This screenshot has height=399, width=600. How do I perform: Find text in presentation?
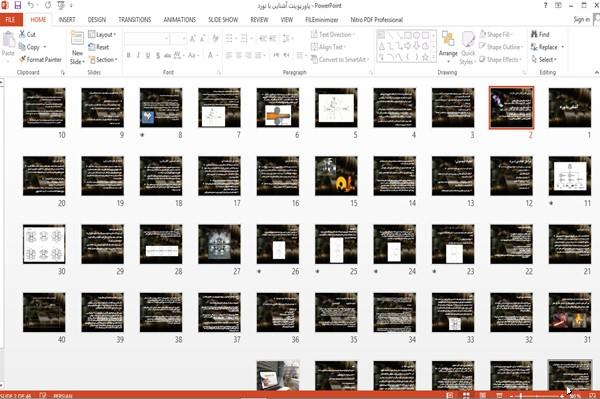[540, 34]
